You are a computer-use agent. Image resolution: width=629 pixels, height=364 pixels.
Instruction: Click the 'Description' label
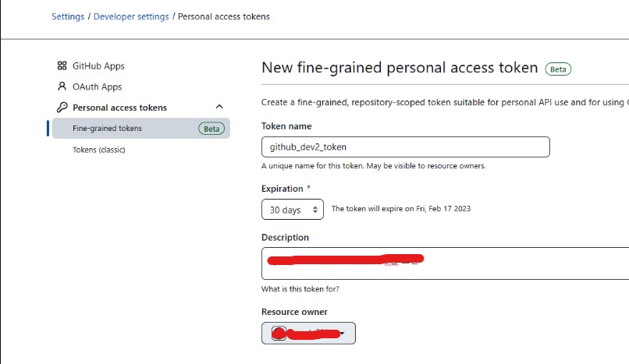(285, 238)
